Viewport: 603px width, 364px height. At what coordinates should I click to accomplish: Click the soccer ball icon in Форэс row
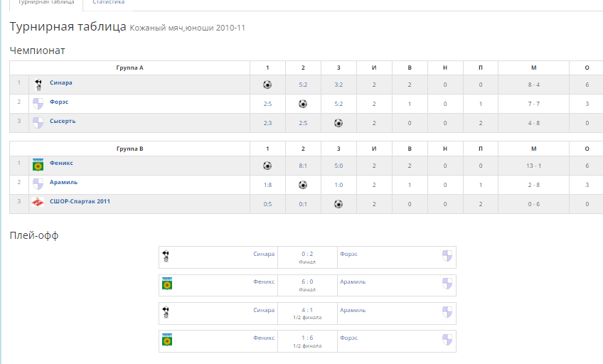[303, 104]
